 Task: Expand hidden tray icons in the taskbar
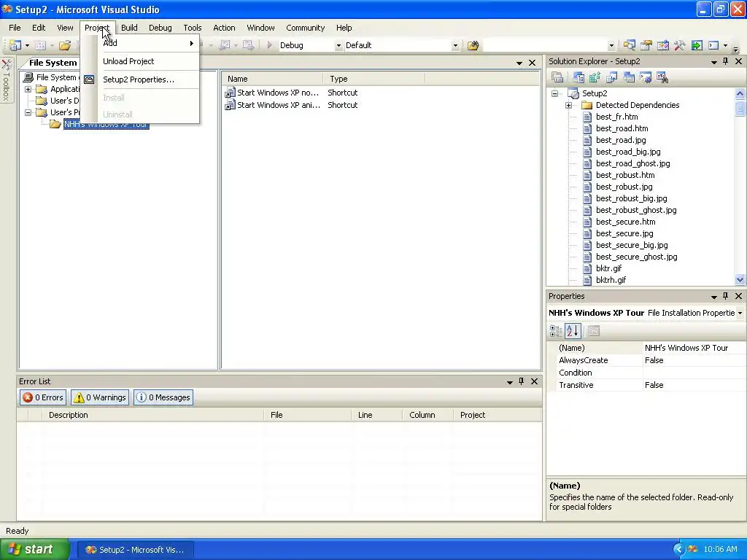click(678, 550)
